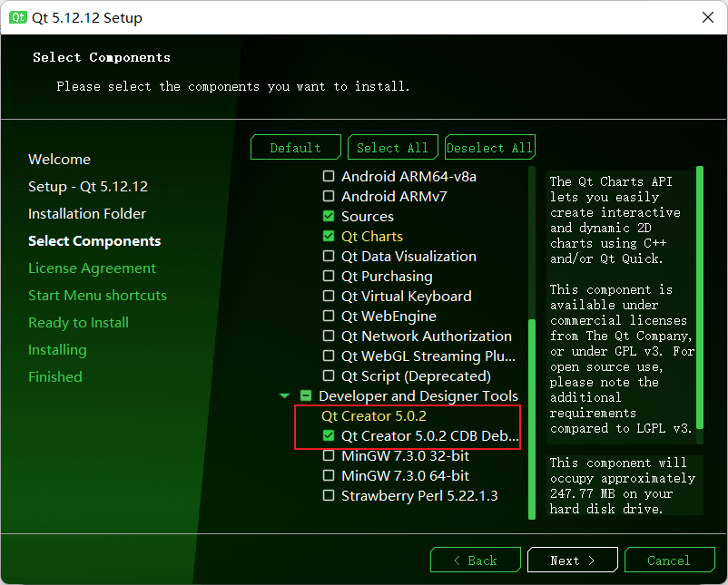Check Qt Network Authorization box
Viewport: 728px width, 585px height.
point(329,336)
